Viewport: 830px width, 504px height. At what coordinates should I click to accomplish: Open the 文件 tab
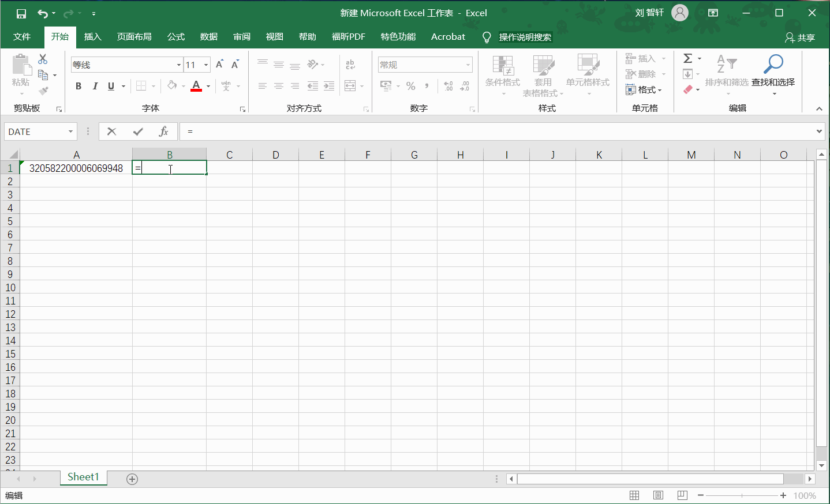tap(22, 37)
